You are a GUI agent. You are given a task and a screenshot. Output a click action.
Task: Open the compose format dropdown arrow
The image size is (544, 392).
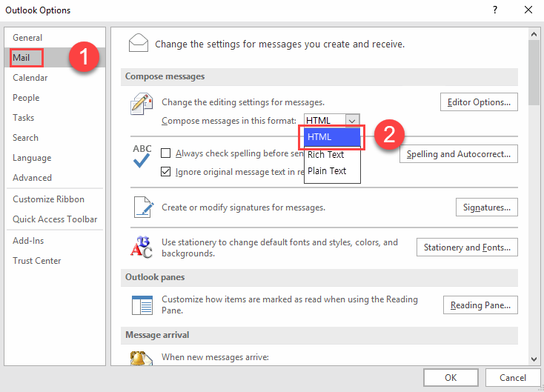(x=352, y=121)
